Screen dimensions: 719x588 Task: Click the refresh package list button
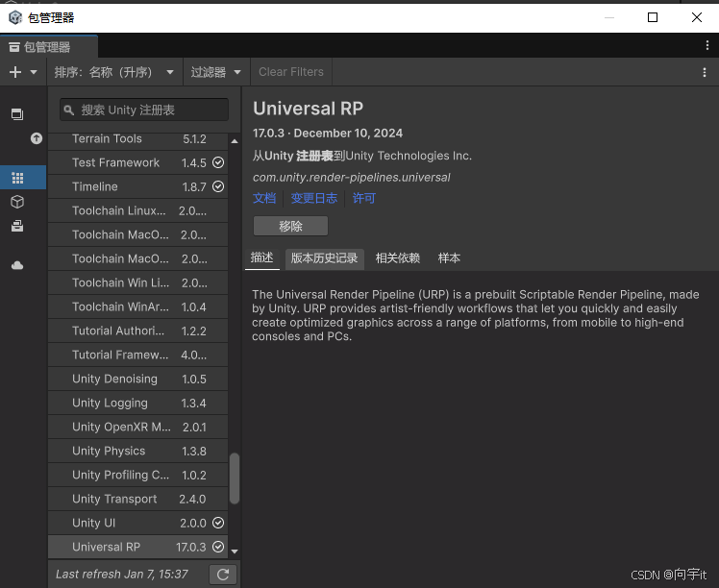[x=223, y=575]
